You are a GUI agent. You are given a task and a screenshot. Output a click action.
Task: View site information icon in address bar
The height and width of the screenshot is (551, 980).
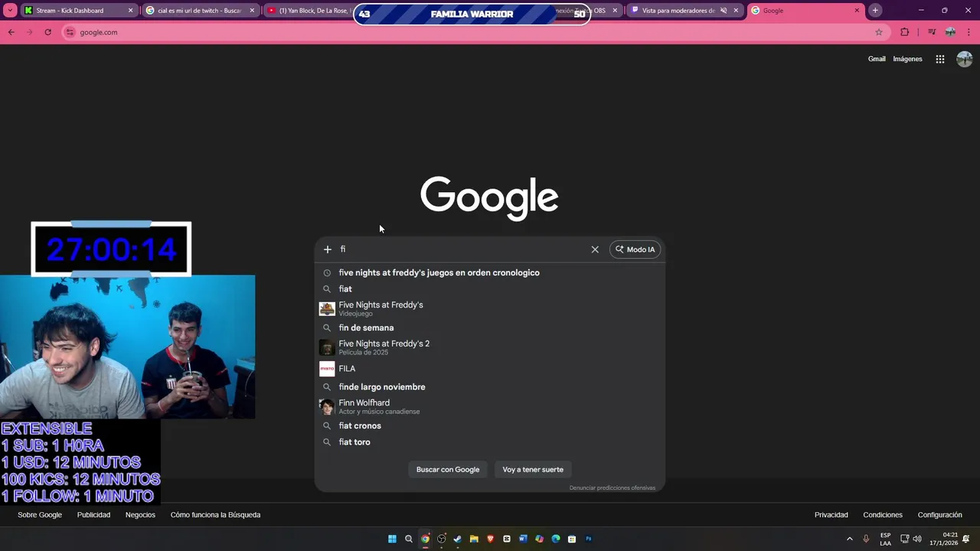point(70,32)
